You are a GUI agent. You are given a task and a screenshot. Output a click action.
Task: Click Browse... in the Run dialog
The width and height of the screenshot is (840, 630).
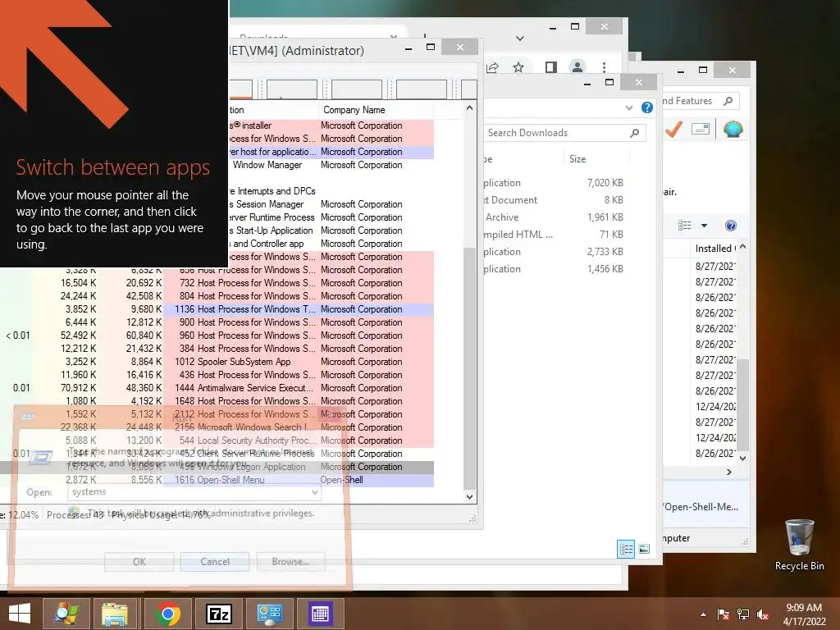tap(291, 561)
